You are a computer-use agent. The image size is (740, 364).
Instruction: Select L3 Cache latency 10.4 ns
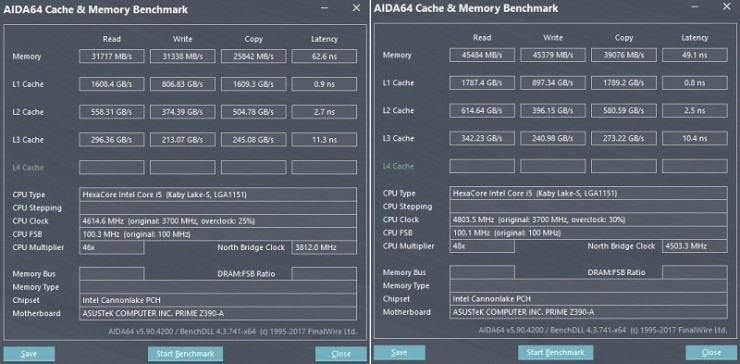[x=694, y=138]
